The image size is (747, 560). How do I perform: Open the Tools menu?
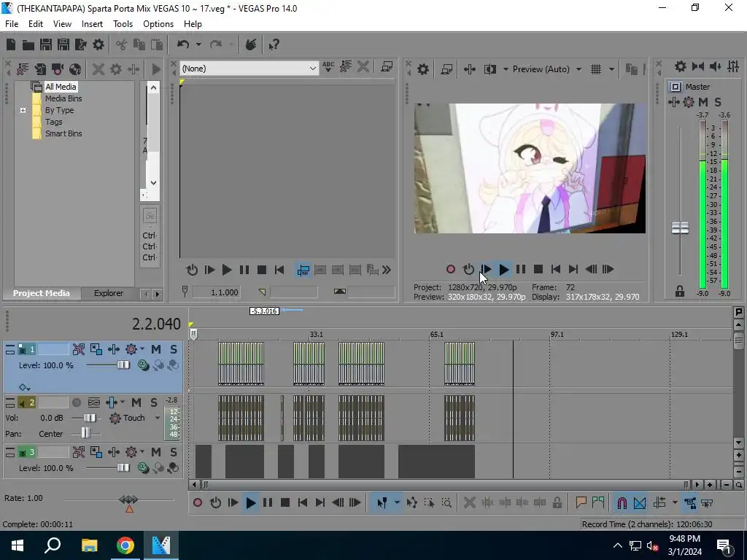pyautogui.click(x=123, y=24)
